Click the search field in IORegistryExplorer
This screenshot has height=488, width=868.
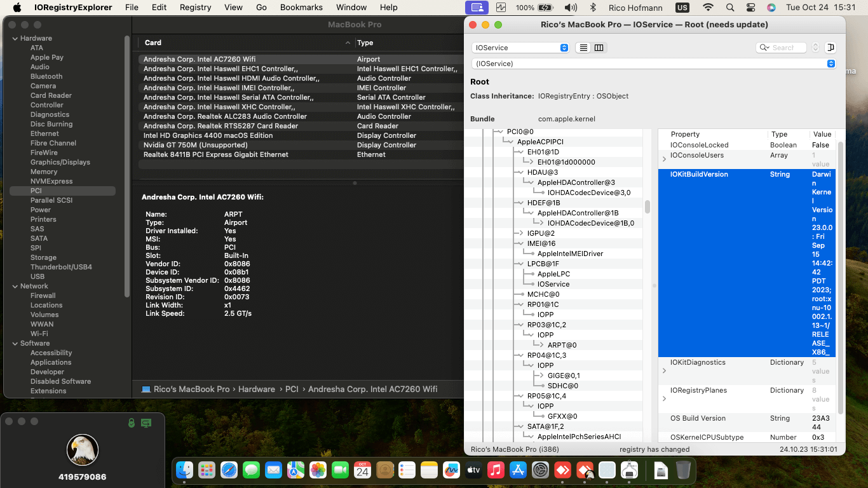782,48
